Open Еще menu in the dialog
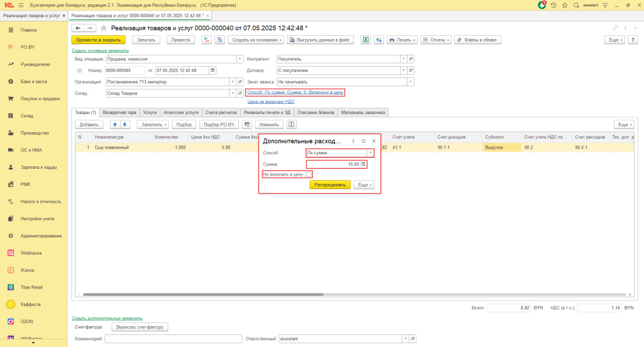Screen dimensions: 644x347 [x=364, y=185]
